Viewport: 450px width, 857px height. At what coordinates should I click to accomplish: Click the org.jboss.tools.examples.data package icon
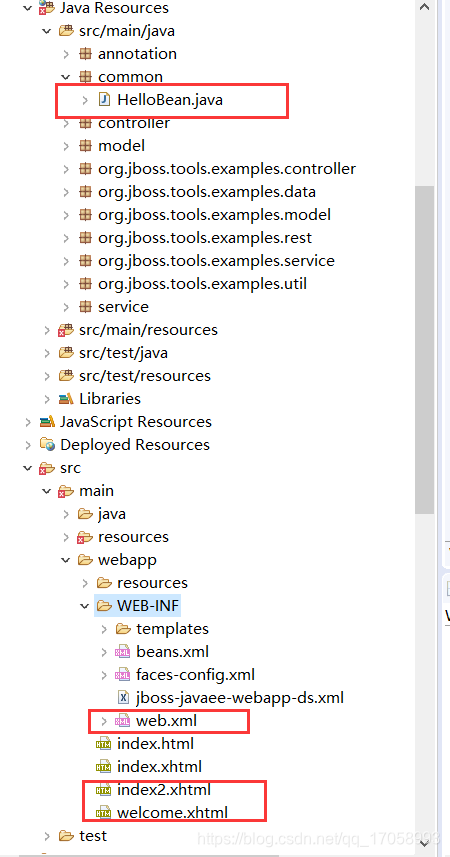point(85,192)
